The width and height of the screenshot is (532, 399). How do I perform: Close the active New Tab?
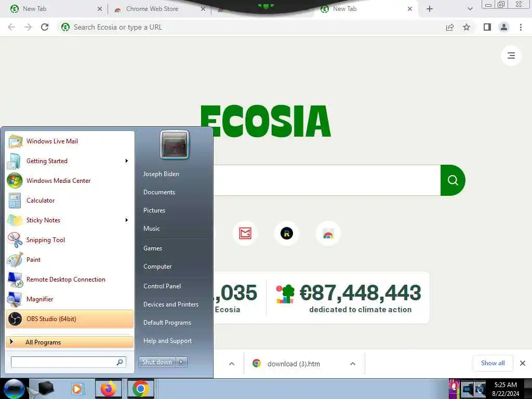point(410,9)
